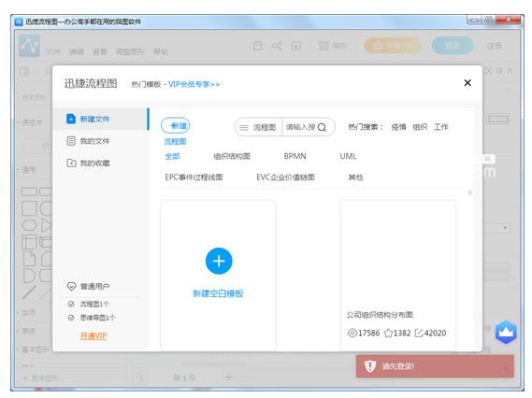Click the app logo in main window
Viewport: 532px width, 398px height.
click(29, 46)
